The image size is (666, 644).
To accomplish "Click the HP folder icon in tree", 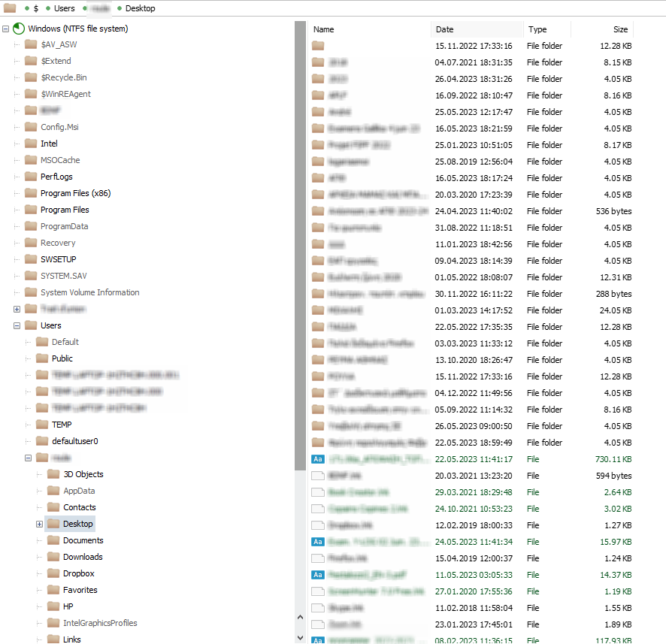I will pyautogui.click(x=53, y=606).
